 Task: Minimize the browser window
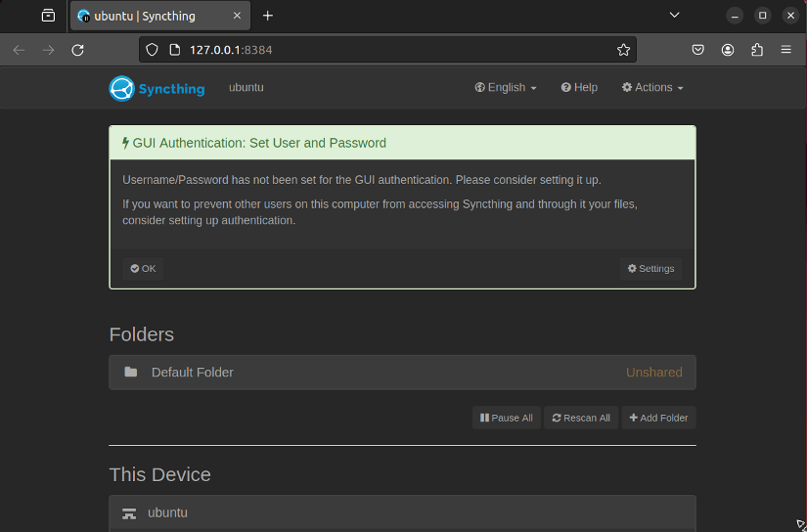point(735,16)
